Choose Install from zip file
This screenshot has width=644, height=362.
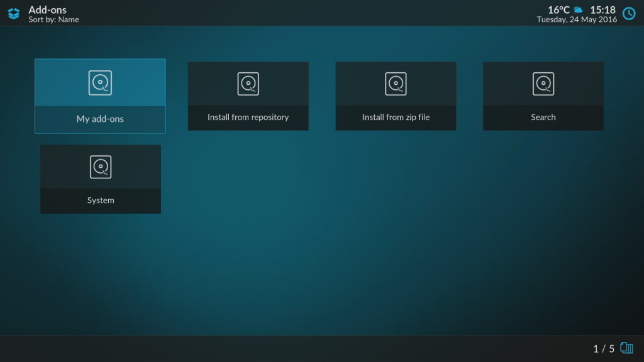(x=396, y=96)
